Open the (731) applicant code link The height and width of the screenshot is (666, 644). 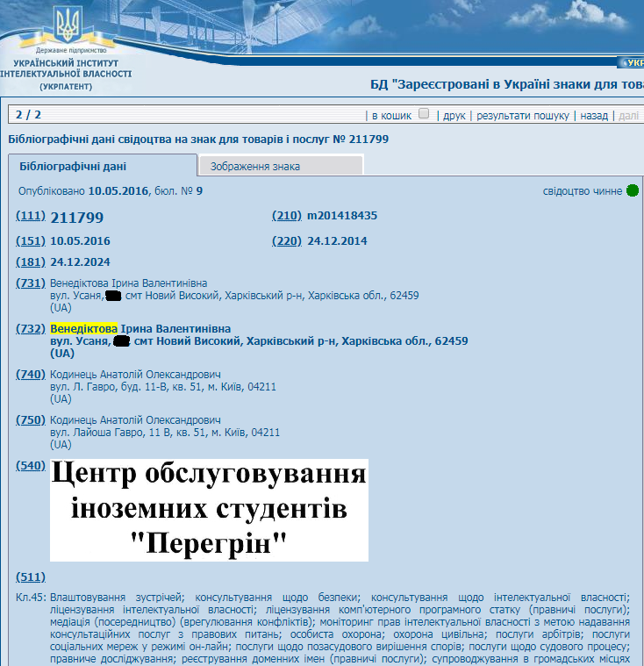[x=30, y=283]
